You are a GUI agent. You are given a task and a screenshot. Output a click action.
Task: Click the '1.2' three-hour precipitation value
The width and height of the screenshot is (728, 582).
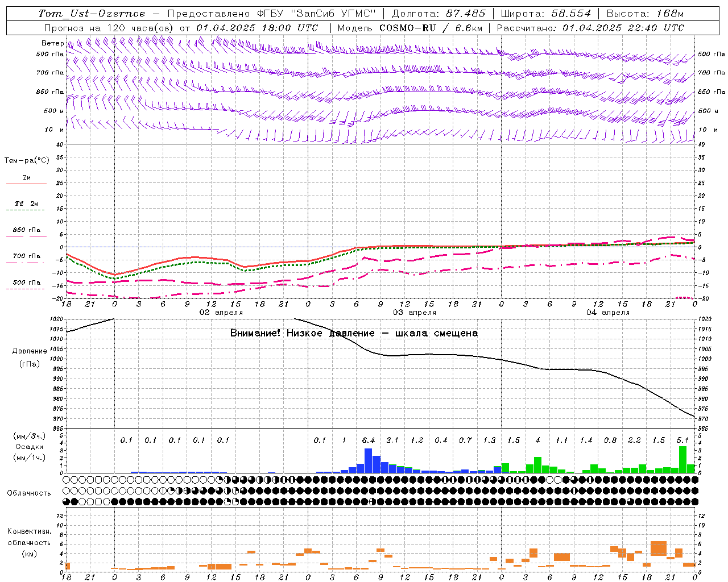point(417,440)
